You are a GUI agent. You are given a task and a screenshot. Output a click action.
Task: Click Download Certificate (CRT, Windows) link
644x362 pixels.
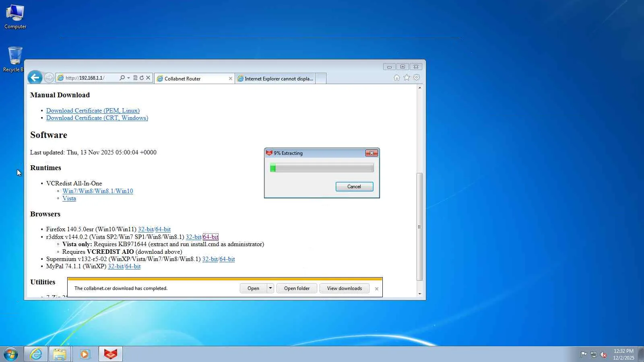click(97, 118)
